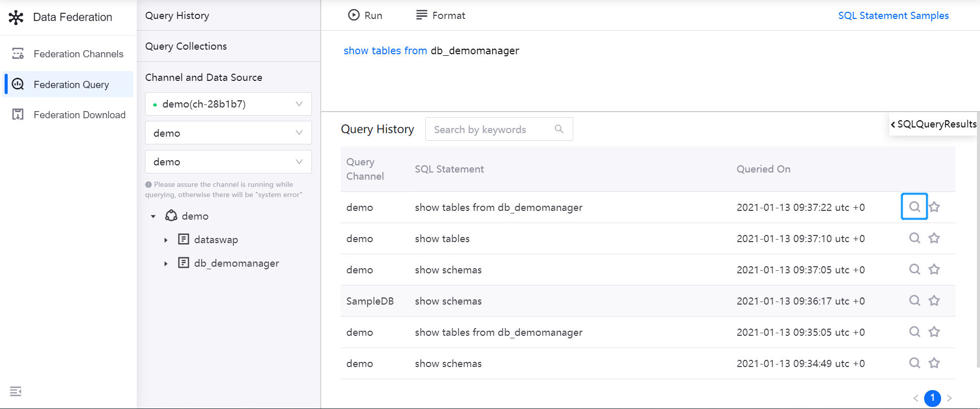Expand the dataswap tree node
The image size is (980, 409).
166,240
